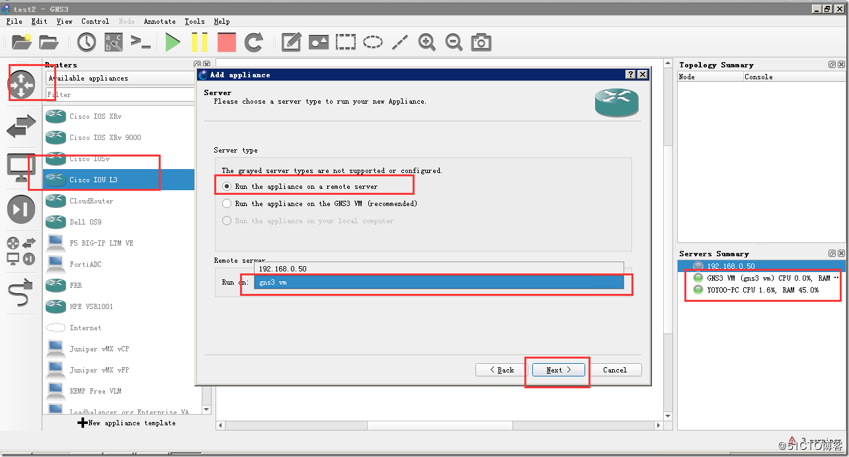Click the Zoom out magnifier icon
The image size is (849, 457).
pos(454,42)
